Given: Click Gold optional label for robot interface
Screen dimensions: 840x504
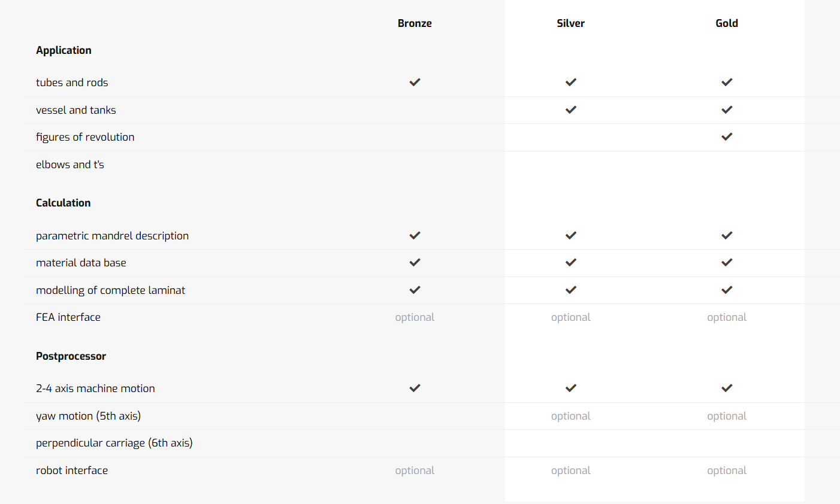Looking at the screenshot, I should coord(727,470).
